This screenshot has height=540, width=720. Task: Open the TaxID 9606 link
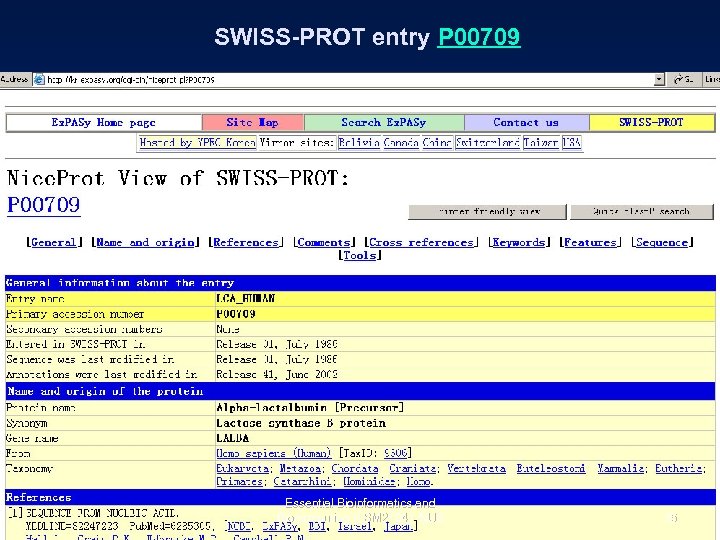coord(395,453)
